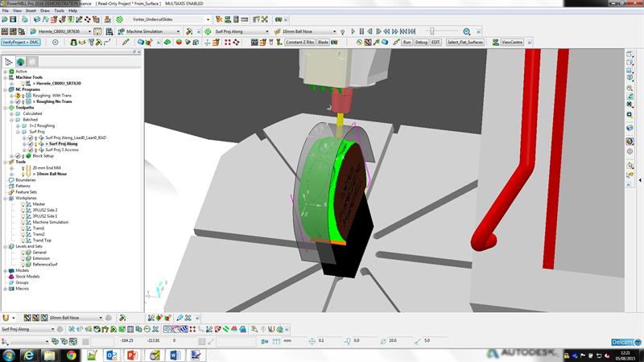Click the red-green sphere icon in third toolbar

point(179,43)
